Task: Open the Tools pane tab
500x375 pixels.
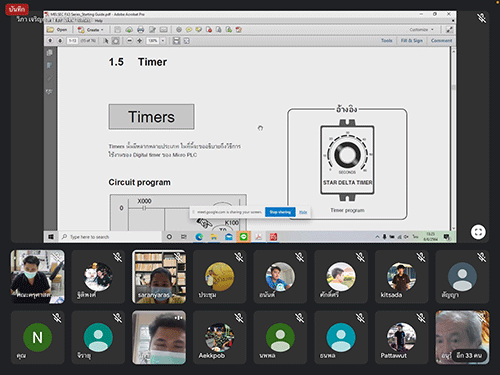Action: tap(387, 41)
